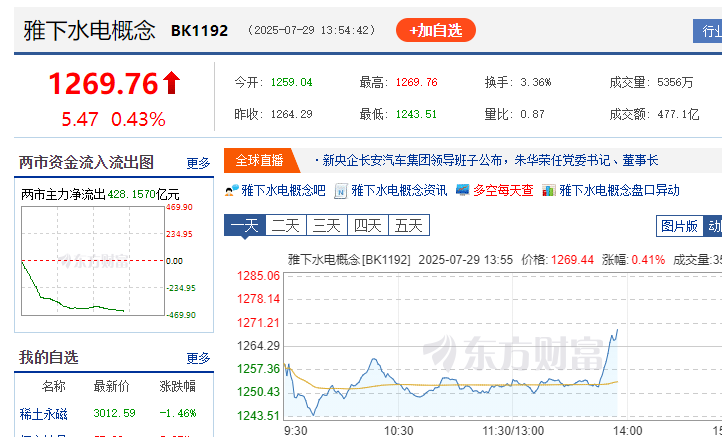This screenshot has height=437, width=722.
Task: Open the 长安汽车 live news headline
Action: point(490,160)
